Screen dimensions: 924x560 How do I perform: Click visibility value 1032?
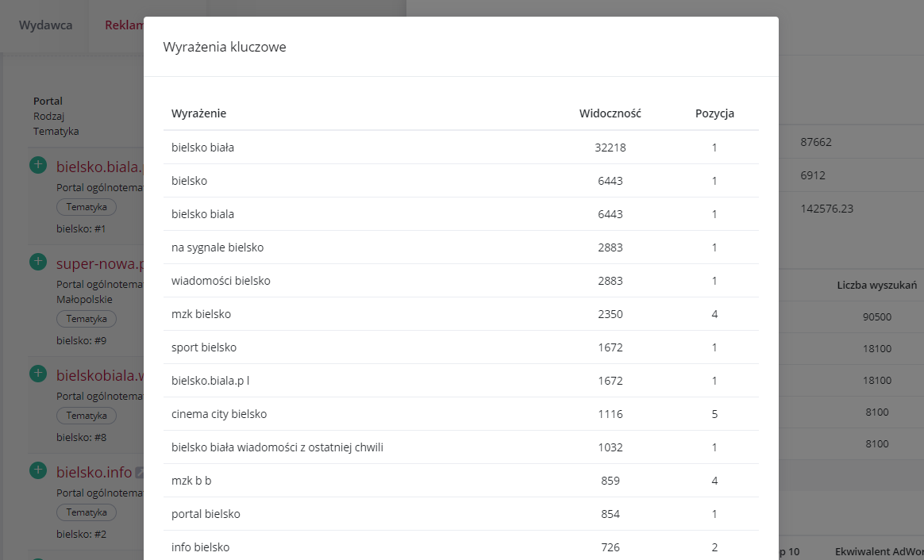tap(610, 447)
